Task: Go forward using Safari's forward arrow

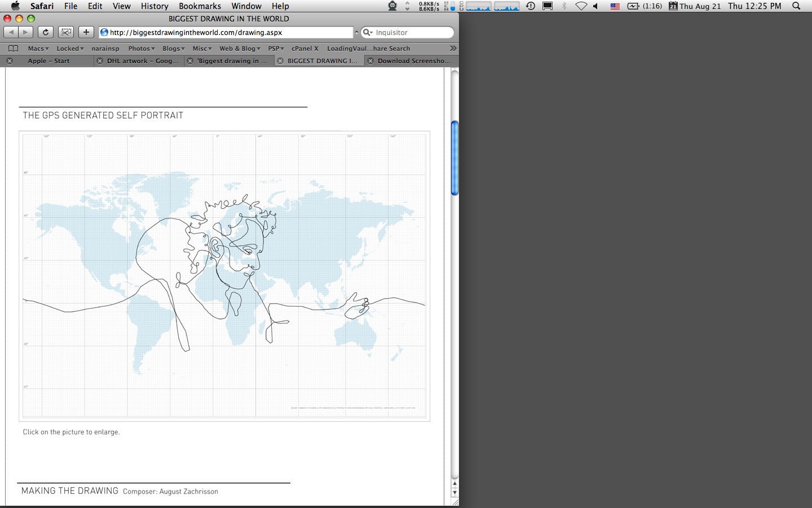Action: point(25,32)
